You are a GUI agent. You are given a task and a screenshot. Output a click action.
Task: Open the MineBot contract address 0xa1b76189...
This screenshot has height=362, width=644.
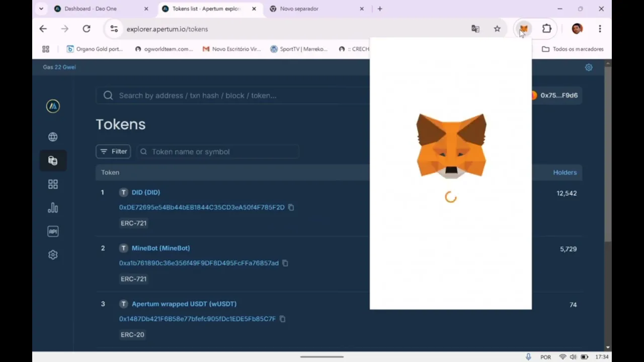point(199,263)
